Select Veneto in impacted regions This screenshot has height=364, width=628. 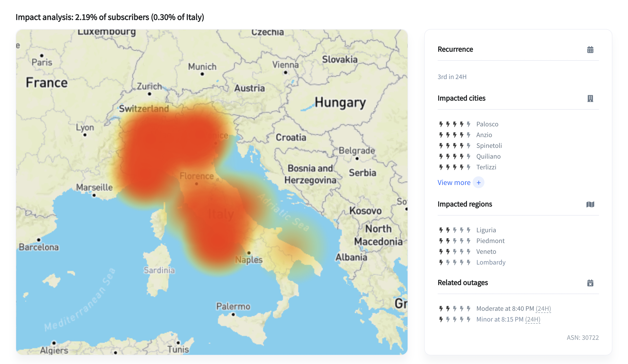[486, 252]
